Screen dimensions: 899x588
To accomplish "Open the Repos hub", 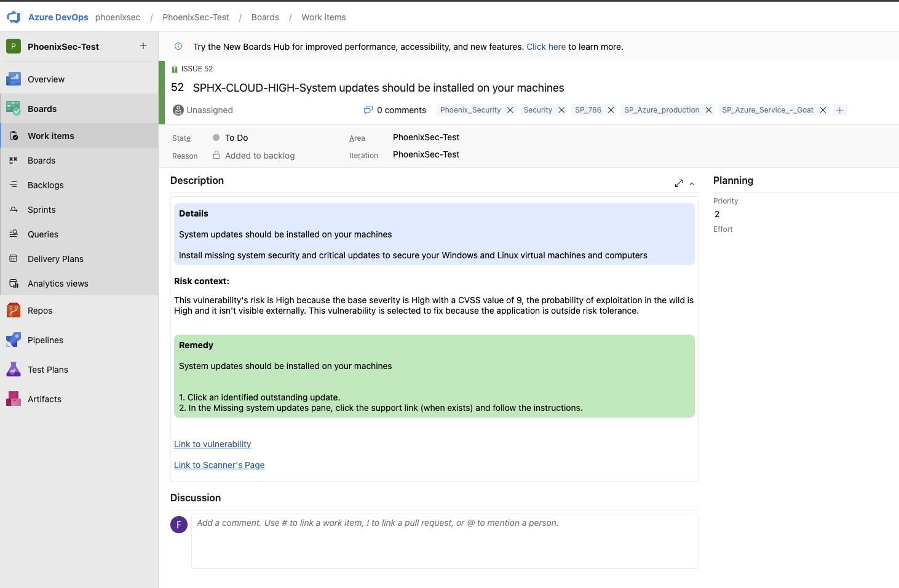I will tap(79, 311).
